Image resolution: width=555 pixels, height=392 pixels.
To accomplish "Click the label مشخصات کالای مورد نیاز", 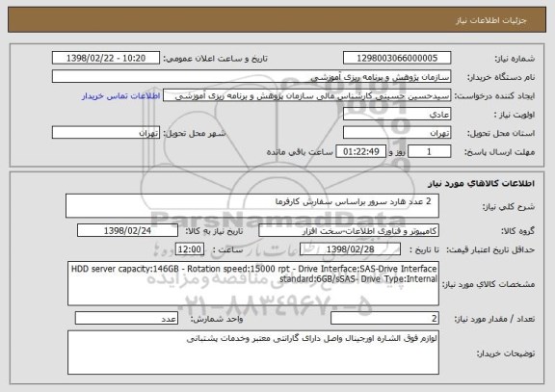I will [489, 284].
